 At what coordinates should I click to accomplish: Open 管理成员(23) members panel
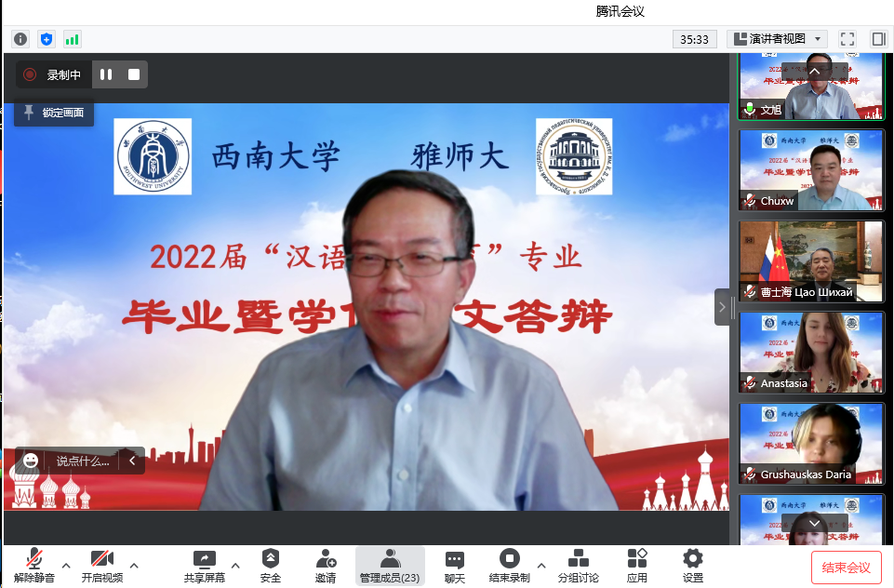390,566
